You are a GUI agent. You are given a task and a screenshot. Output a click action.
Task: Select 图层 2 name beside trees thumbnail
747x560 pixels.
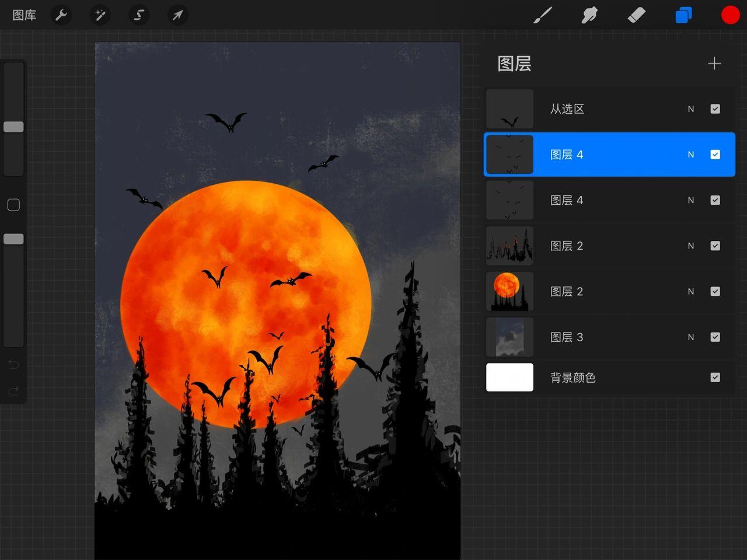pyautogui.click(x=567, y=246)
